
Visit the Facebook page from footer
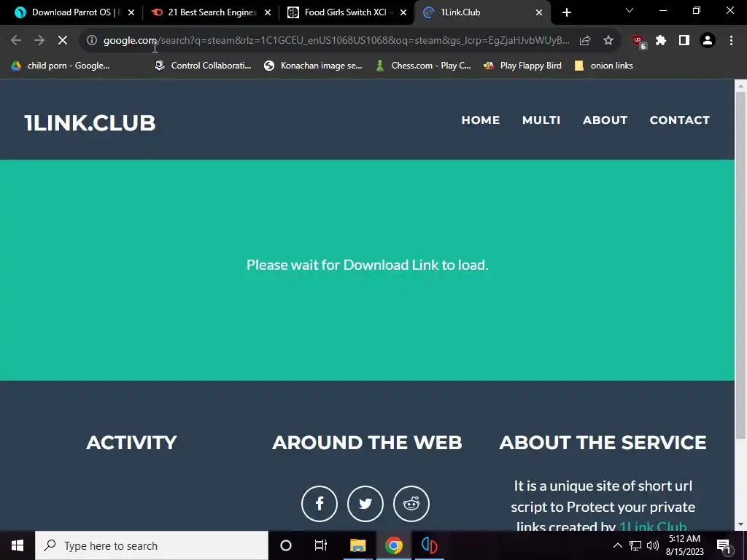click(x=320, y=503)
